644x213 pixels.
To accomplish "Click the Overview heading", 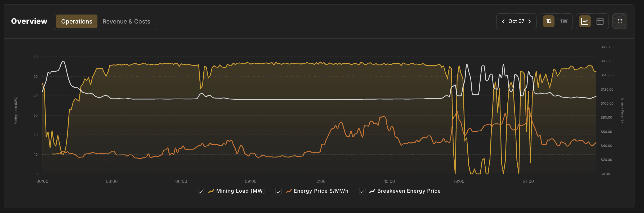I will click(x=29, y=21).
